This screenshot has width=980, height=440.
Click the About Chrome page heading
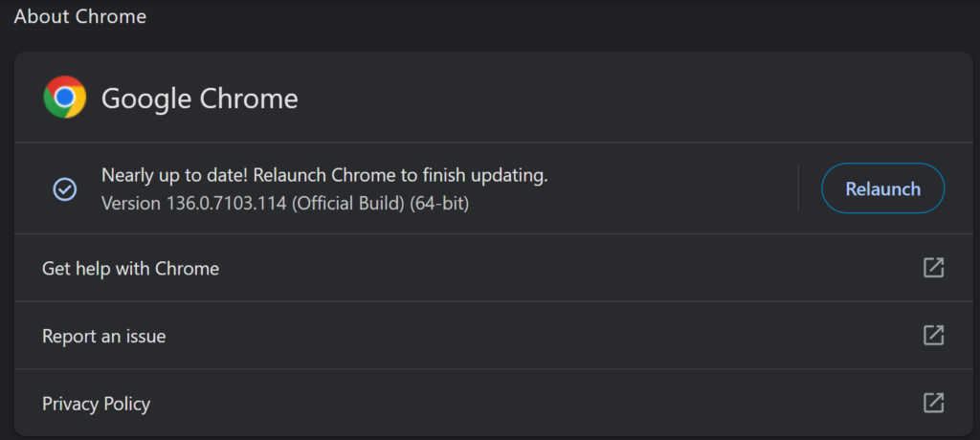[x=80, y=16]
